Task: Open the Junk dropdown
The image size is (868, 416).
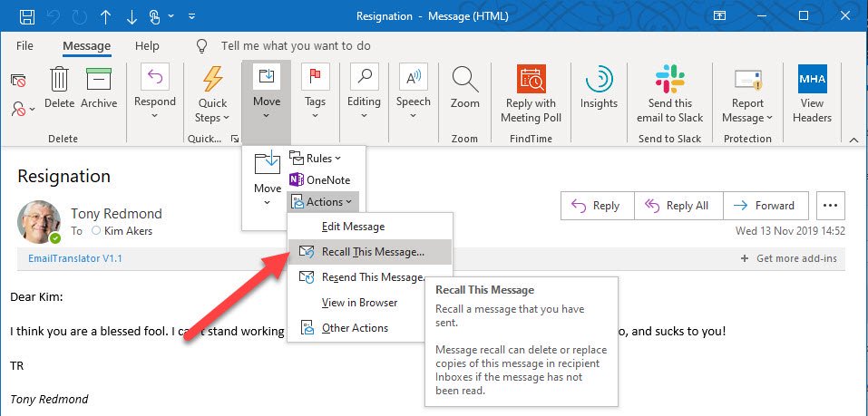Action: [x=23, y=109]
